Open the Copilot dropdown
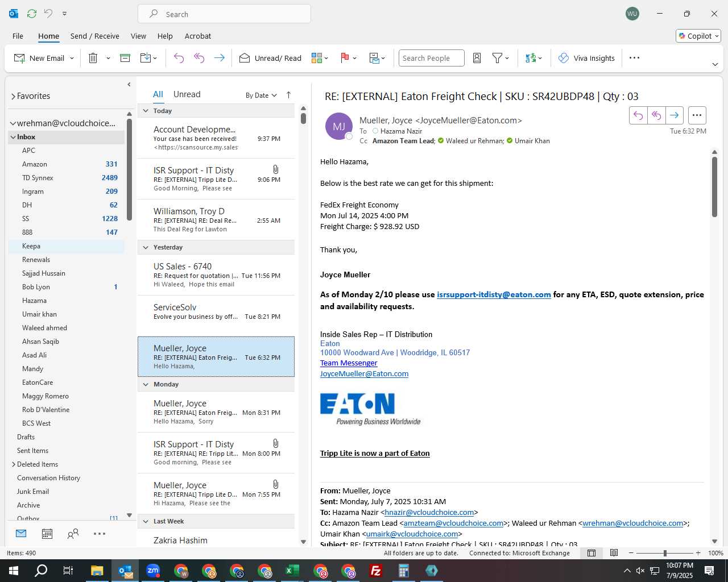728x582 pixels. coord(698,36)
